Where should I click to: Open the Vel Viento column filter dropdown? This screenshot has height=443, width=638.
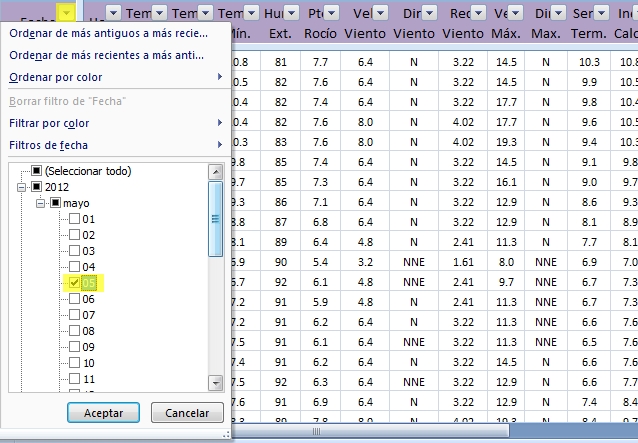point(380,13)
